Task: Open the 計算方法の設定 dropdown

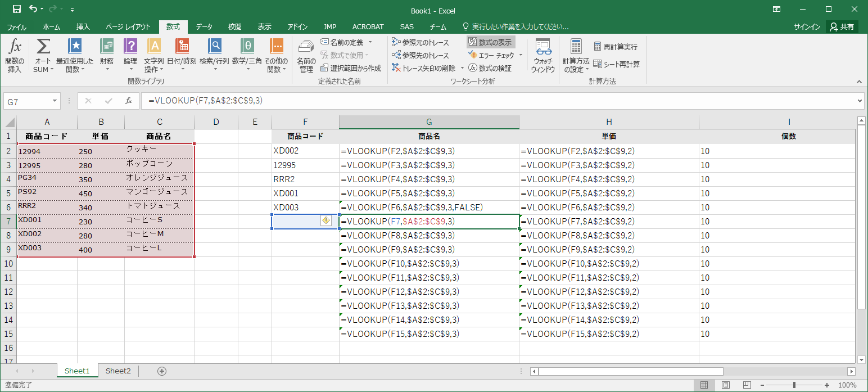Action: [x=576, y=55]
